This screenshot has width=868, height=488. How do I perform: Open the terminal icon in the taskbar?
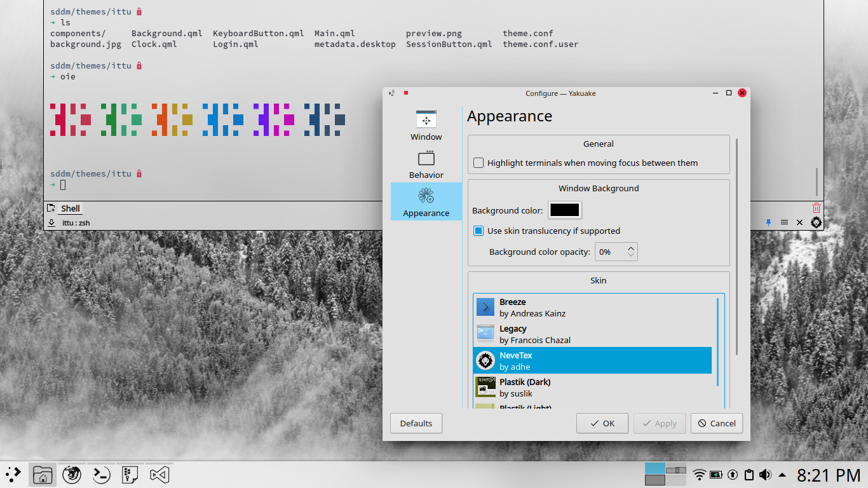tap(102, 475)
